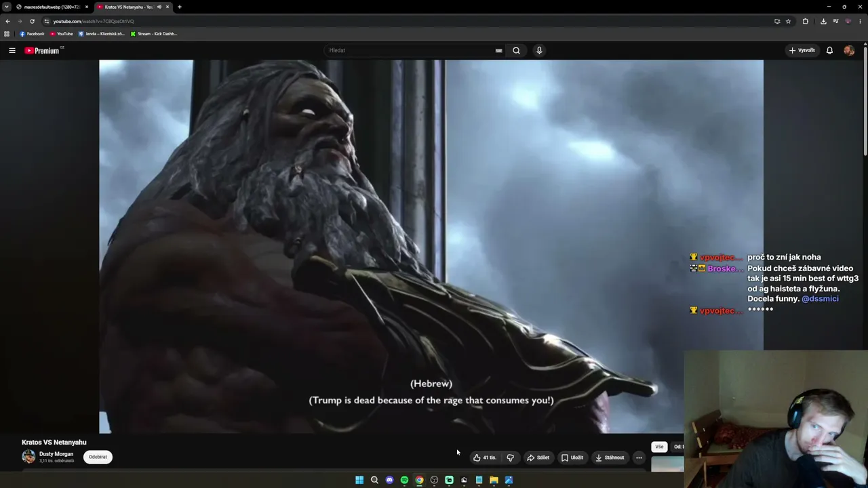
Task: Switch to the maxresdefault.webp tab
Action: tap(52, 7)
